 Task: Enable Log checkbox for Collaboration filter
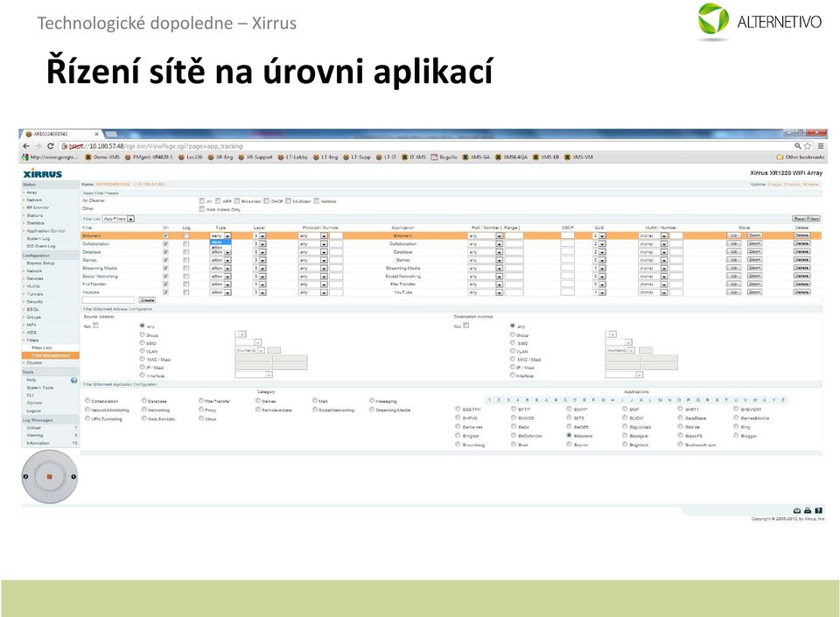(185, 243)
